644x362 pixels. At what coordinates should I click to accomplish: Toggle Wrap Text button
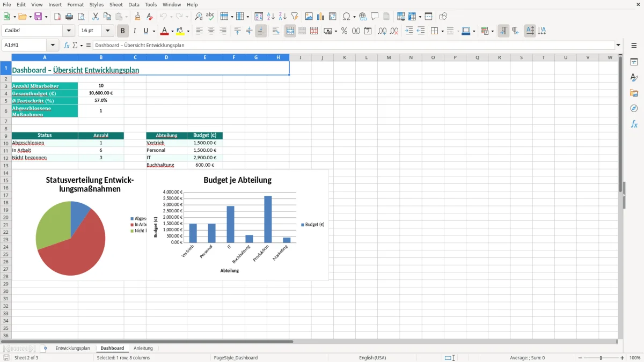[276, 31]
